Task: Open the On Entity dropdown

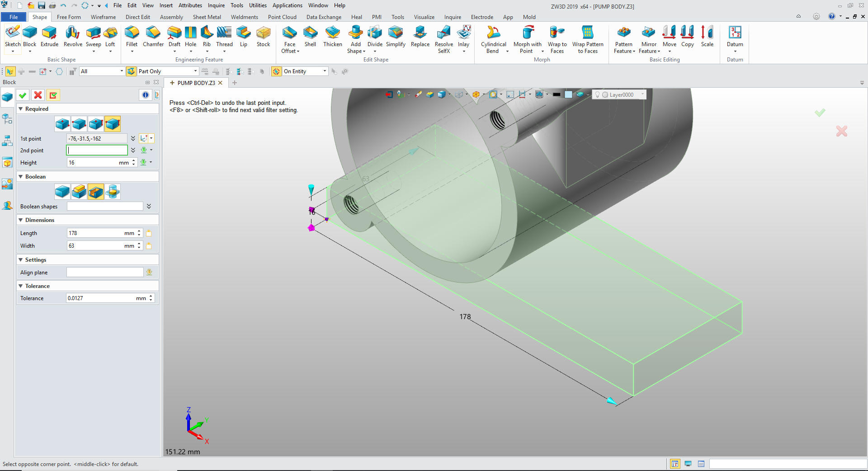Action: (x=325, y=71)
